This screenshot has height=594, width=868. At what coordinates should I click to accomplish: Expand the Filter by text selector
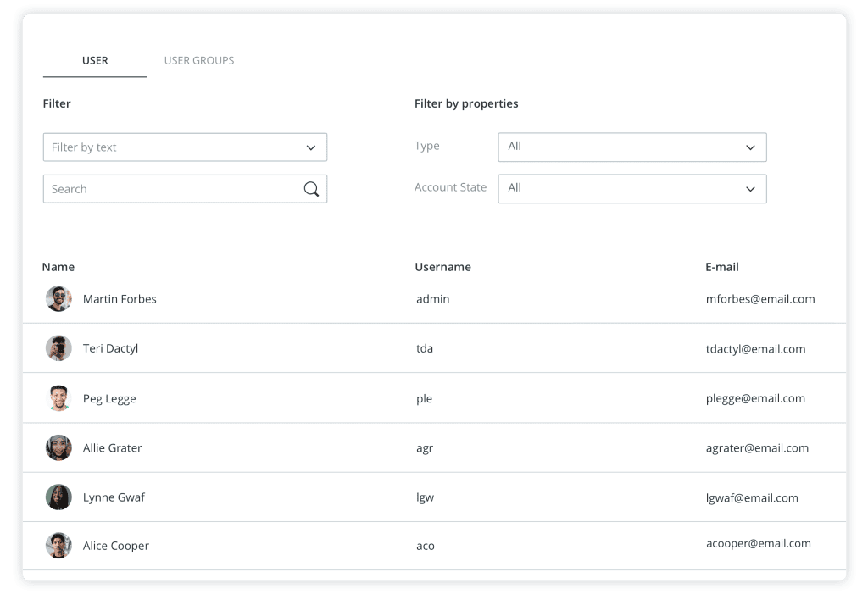(x=185, y=147)
